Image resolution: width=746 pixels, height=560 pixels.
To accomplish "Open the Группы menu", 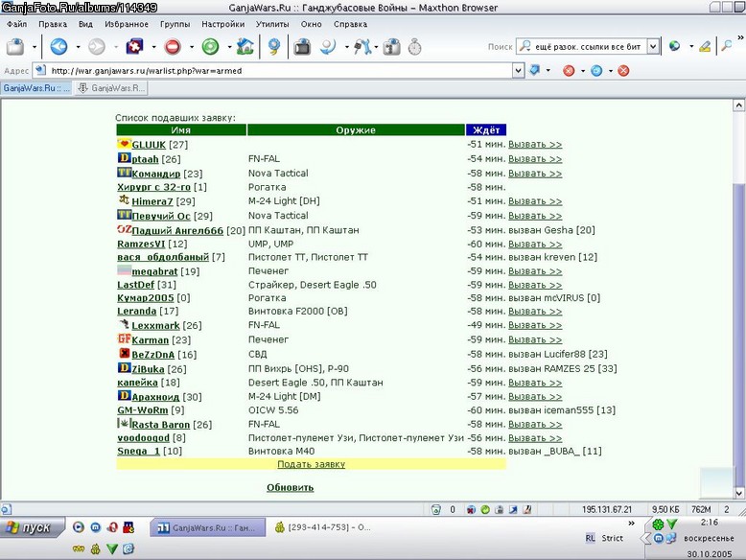I will coord(175,24).
